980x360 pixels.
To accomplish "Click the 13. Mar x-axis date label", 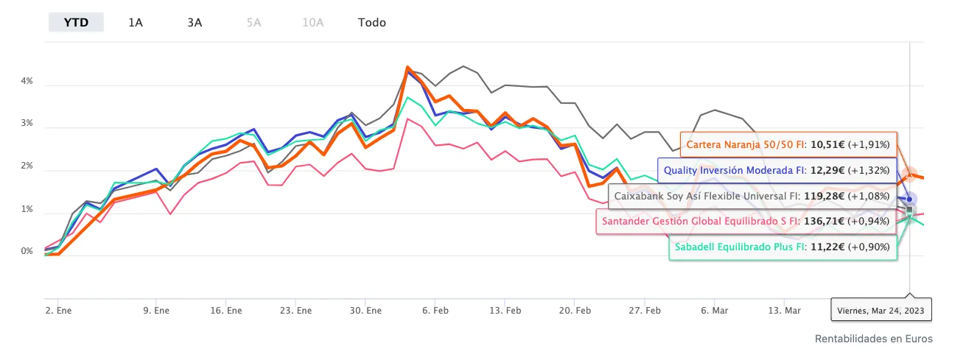I will (784, 311).
